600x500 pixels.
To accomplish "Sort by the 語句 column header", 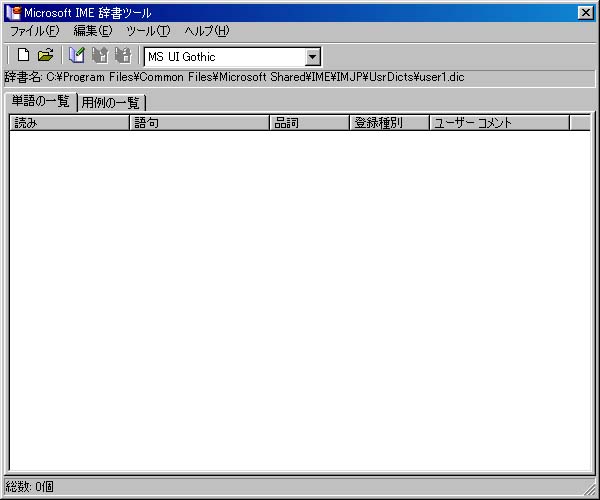I will tap(200, 123).
